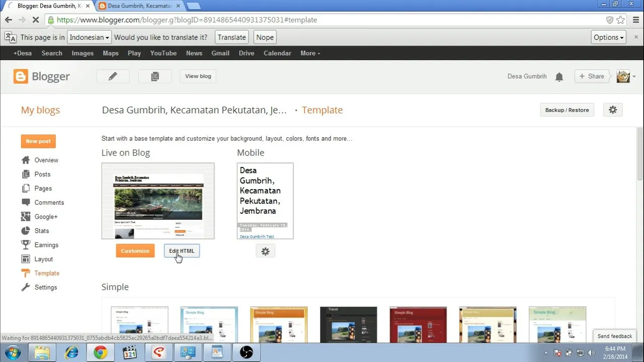644x362 pixels.
Task: Click the Settings wrench icon
Action: [x=26, y=287]
